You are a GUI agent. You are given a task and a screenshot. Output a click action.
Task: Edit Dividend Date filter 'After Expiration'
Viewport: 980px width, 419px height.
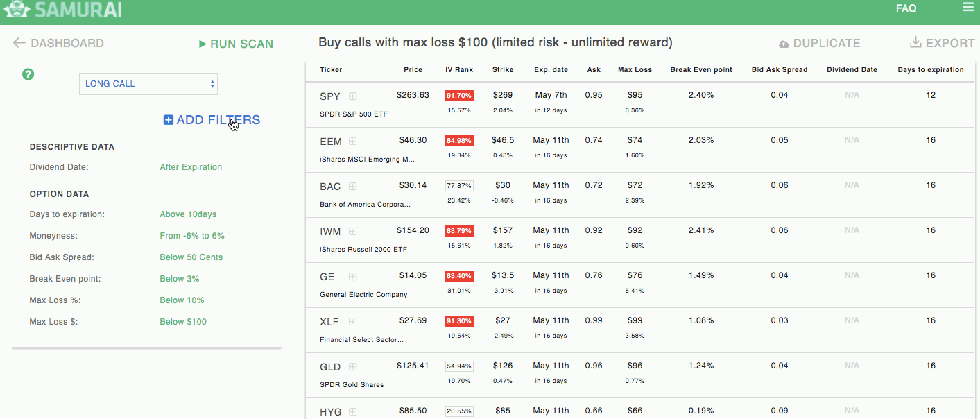[x=191, y=167]
